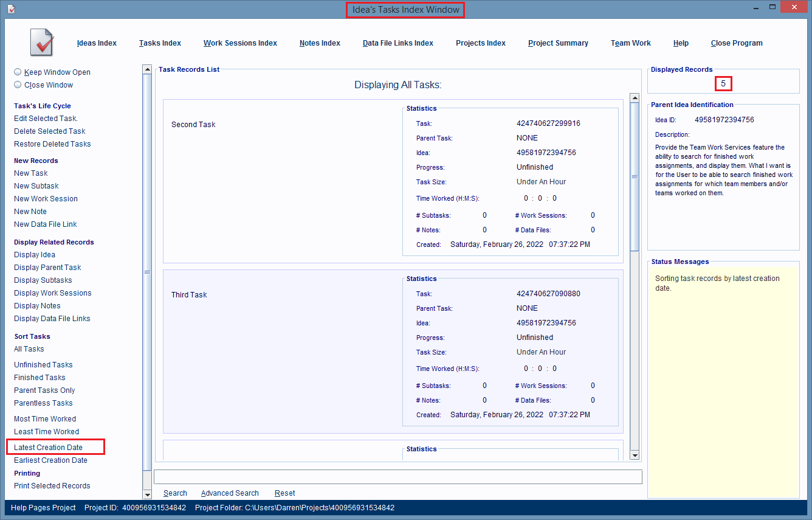Show Finished Tasks only
Viewport: 812px width, 520px height.
point(40,378)
